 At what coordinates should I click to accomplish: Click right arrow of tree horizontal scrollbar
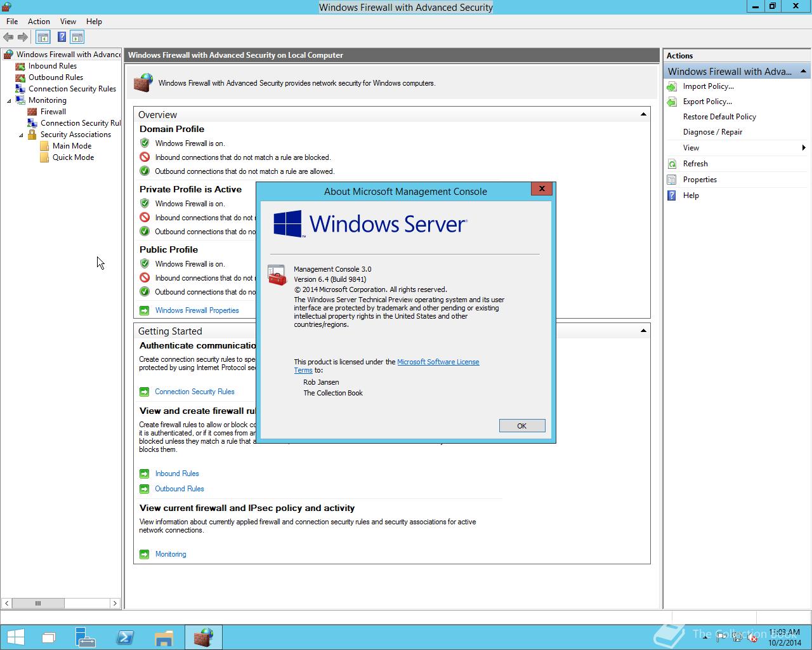pos(115,603)
